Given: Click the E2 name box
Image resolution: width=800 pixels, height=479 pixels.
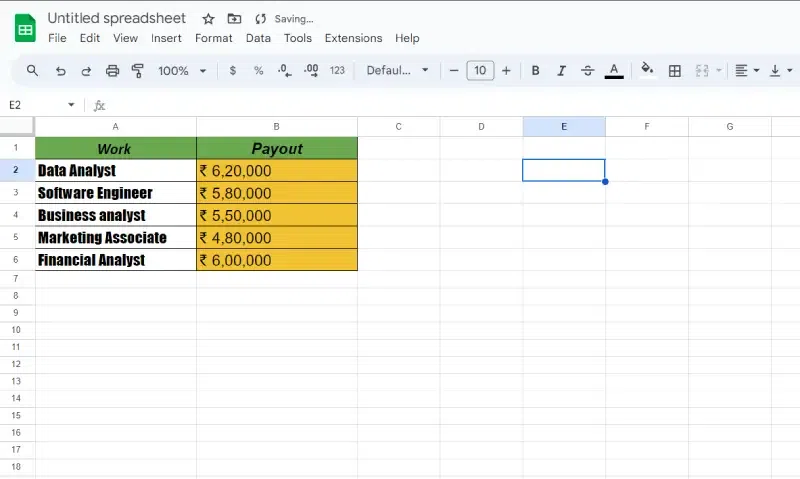Looking at the screenshot, I should click(x=36, y=105).
